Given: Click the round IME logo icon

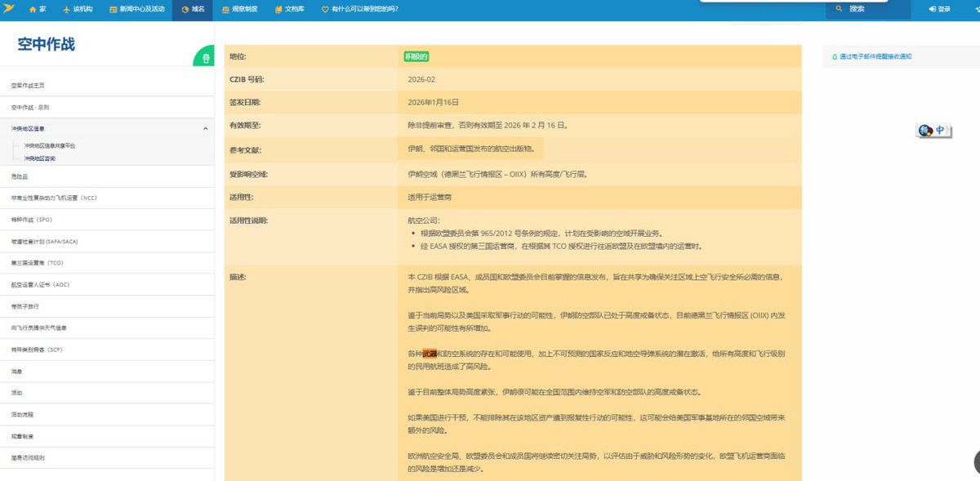Looking at the screenshot, I should (x=925, y=130).
